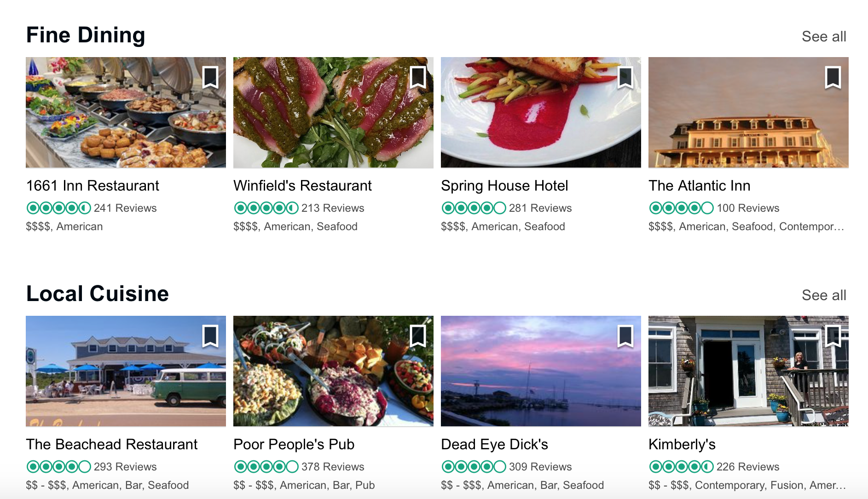Save Kimberly's with bookmark icon
Viewport: 868px width, 499px height.
[833, 336]
